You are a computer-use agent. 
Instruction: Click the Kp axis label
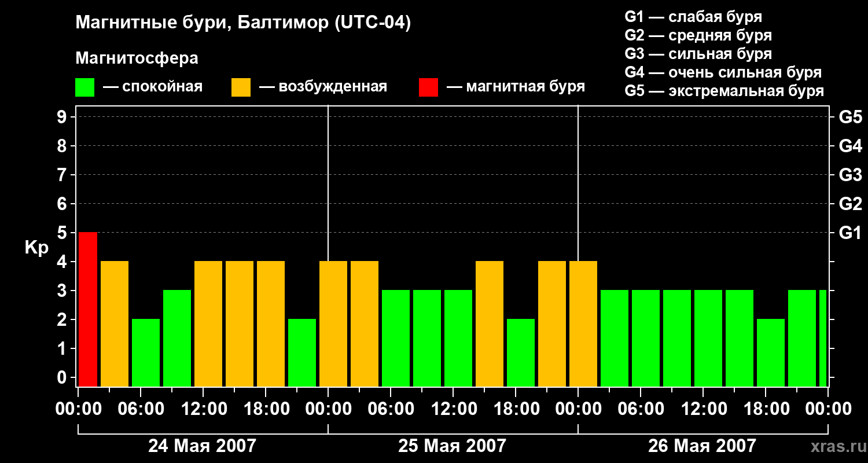coord(36,248)
